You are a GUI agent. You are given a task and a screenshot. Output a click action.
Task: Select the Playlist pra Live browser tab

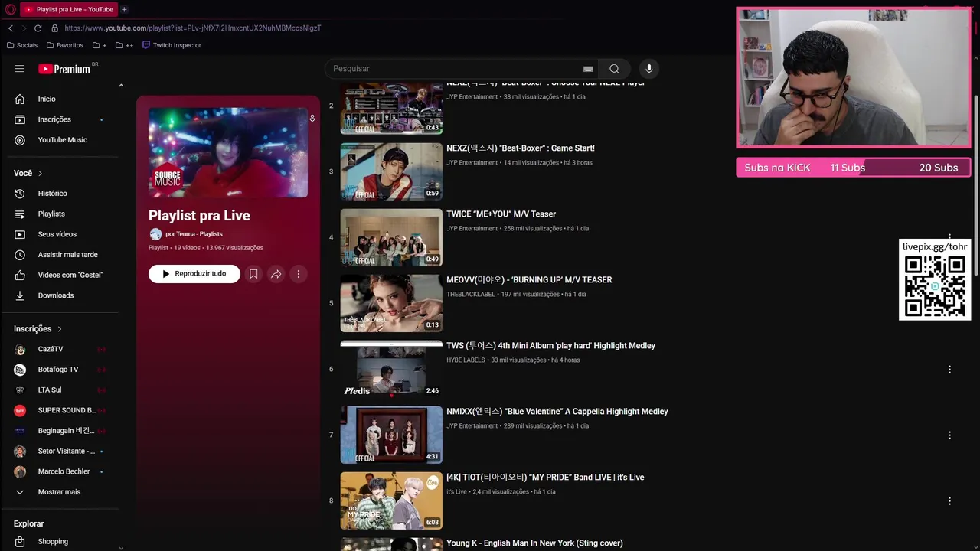tap(68, 9)
